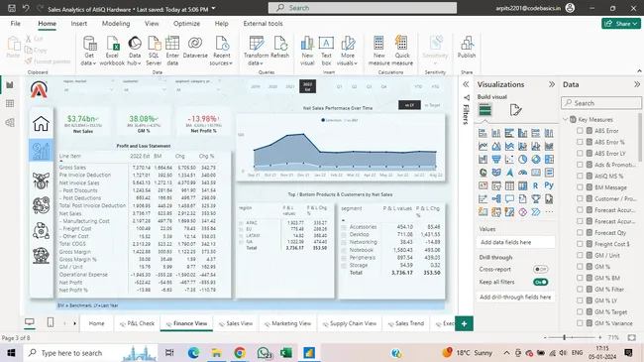Insert a New visual
Screen dimensions: 644x362
[x=307, y=51]
